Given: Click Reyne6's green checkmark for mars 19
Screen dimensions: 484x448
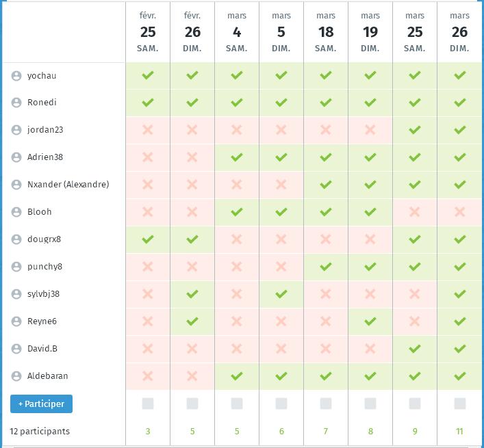Looking at the screenshot, I should [370, 321].
